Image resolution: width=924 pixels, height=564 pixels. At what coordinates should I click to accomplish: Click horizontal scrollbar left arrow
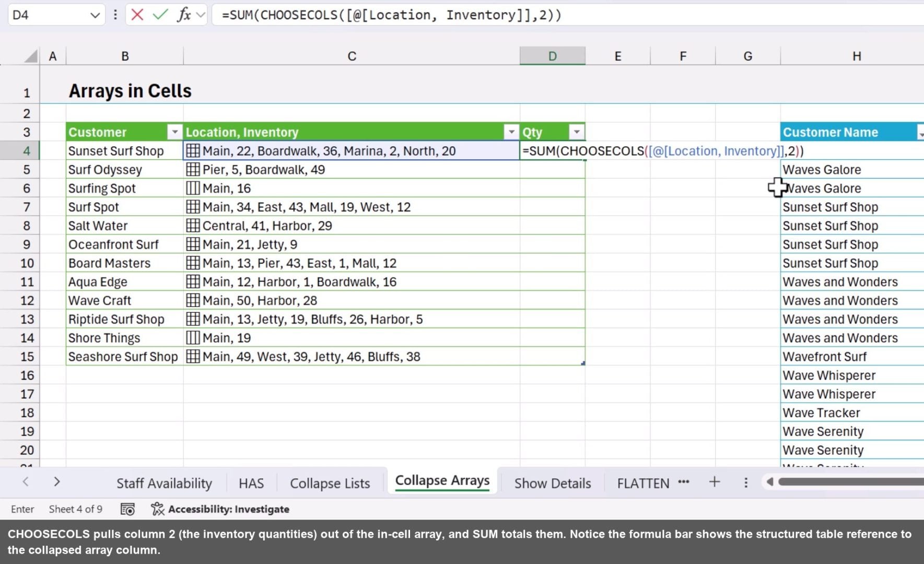tap(769, 481)
